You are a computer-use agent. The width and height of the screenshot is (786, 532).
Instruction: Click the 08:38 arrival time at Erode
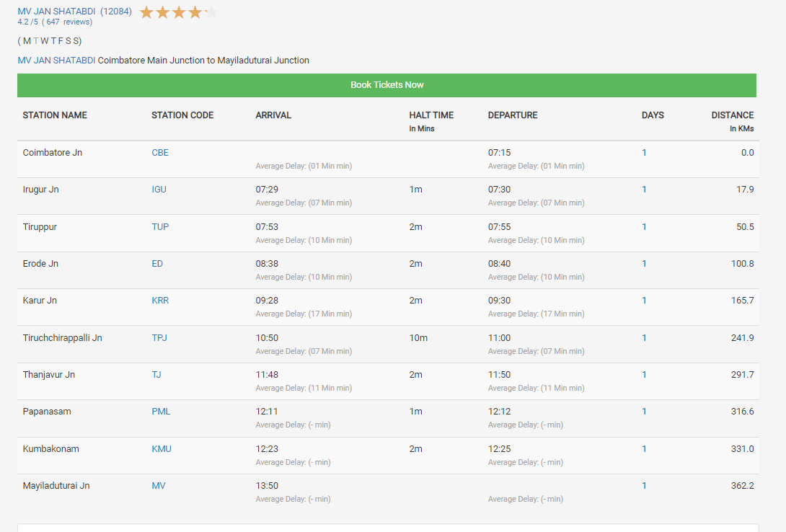pos(267,264)
